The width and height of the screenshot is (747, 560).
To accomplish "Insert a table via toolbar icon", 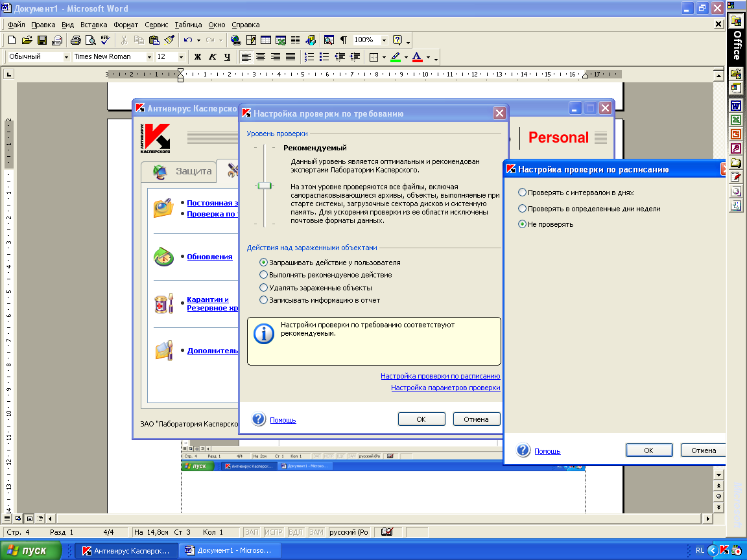I will 265,40.
